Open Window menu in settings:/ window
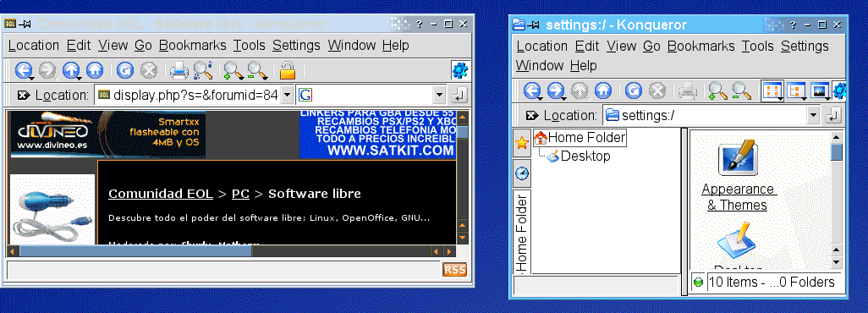The image size is (868, 313). click(x=540, y=65)
